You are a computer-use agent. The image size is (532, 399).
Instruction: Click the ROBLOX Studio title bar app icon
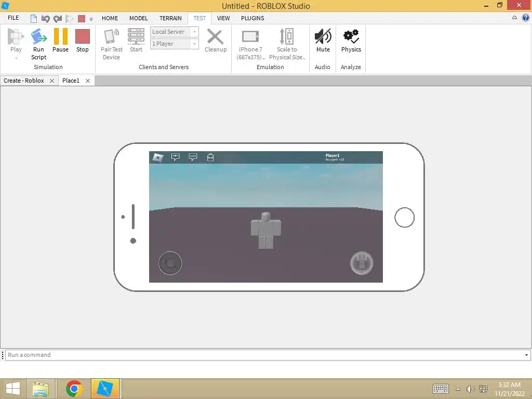point(5,5)
